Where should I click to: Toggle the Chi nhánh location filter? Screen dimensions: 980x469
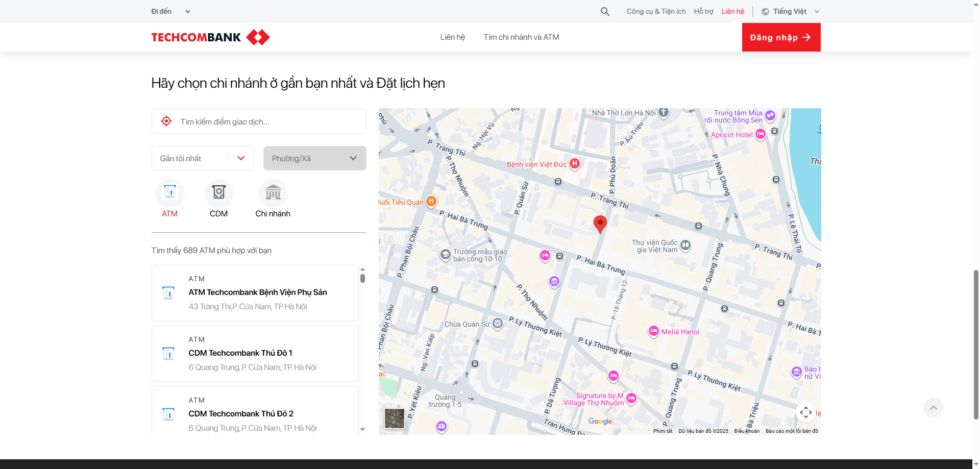pos(273,199)
